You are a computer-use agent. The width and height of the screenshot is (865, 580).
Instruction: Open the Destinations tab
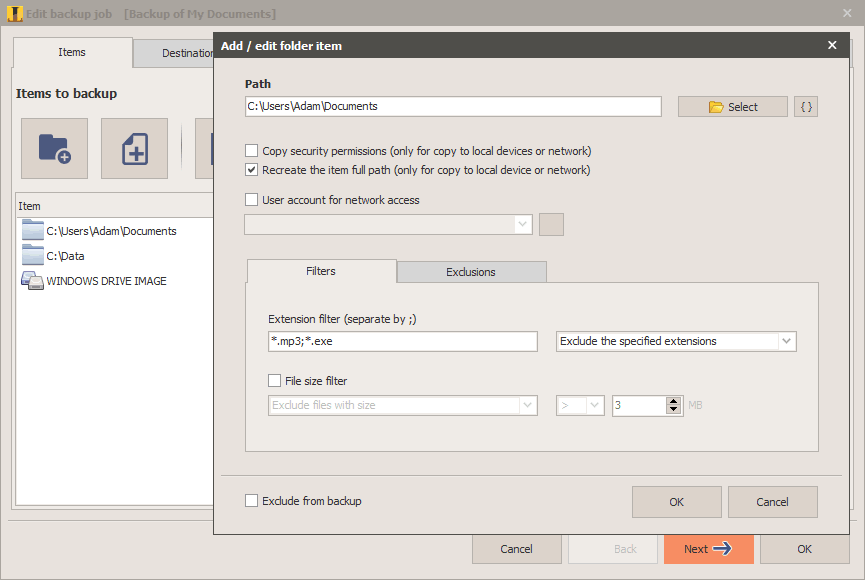tap(175, 54)
